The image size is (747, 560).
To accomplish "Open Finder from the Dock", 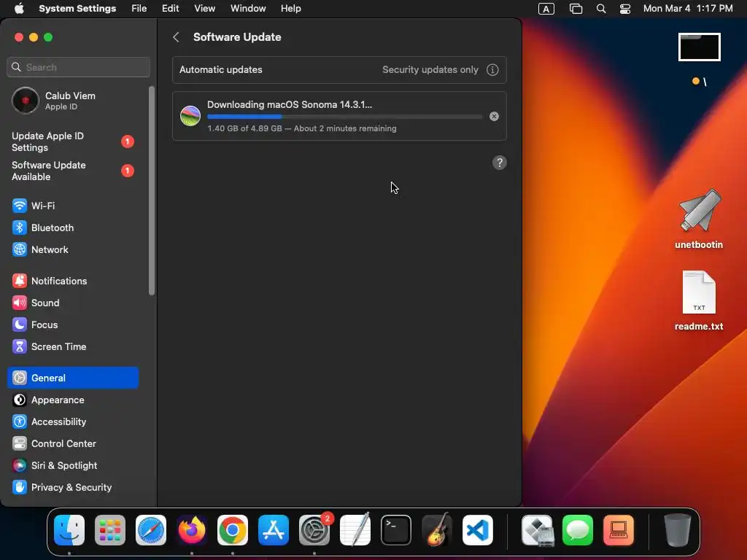I will [x=69, y=530].
